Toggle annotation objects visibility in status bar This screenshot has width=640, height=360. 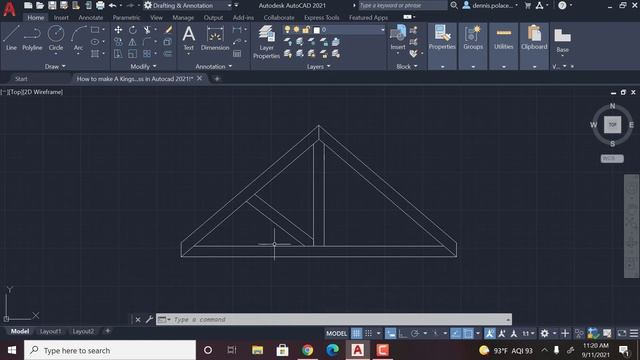click(490, 333)
